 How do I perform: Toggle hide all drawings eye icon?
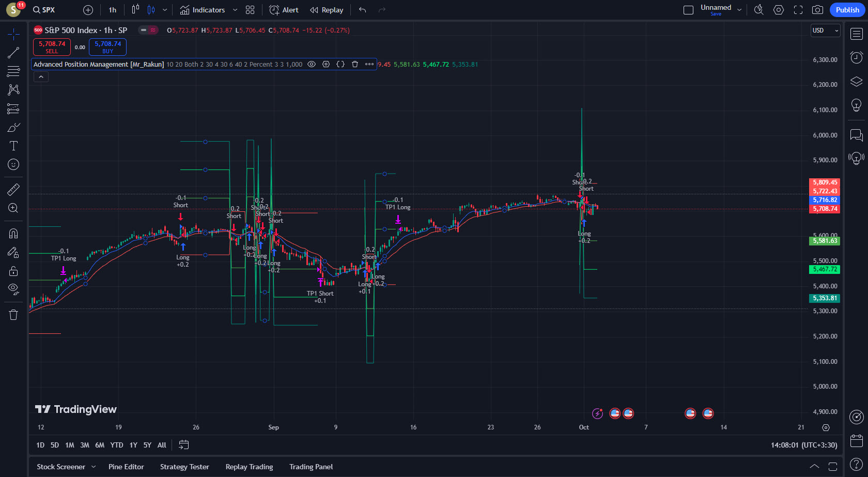(x=13, y=288)
